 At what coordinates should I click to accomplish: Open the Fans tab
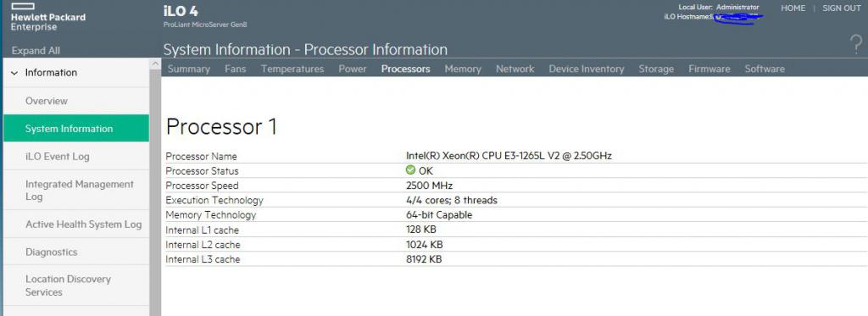pos(236,69)
